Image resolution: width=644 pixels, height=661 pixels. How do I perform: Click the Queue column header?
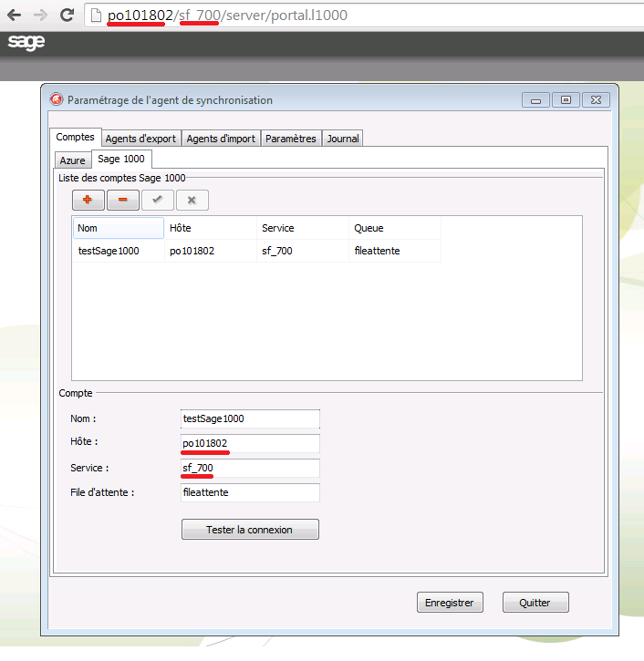point(395,228)
